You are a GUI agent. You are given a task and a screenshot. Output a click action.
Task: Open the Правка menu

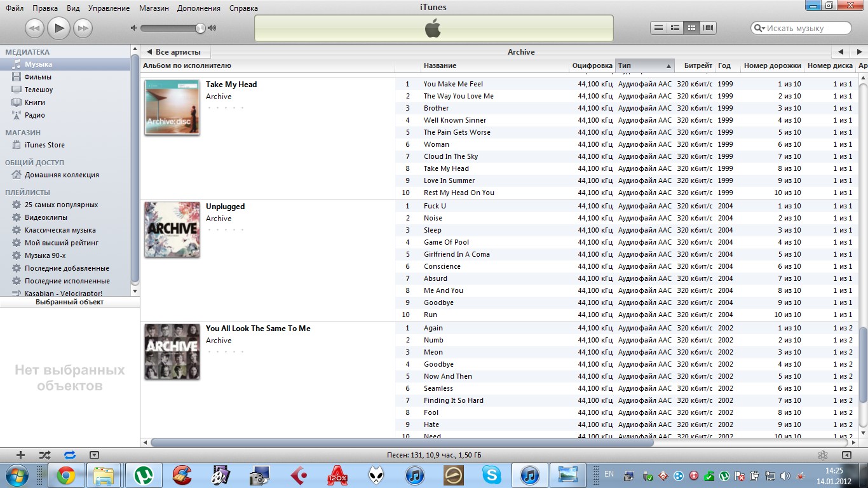(45, 8)
